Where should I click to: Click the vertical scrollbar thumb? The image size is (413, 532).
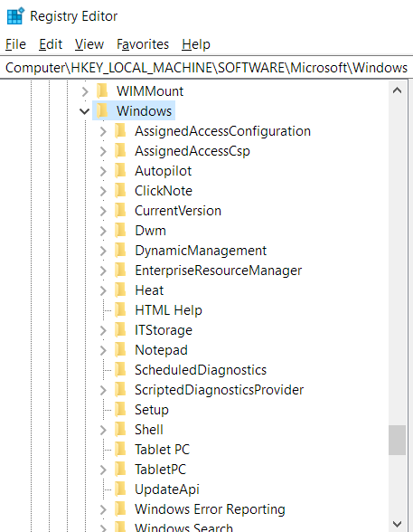click(x=397, y=440)
